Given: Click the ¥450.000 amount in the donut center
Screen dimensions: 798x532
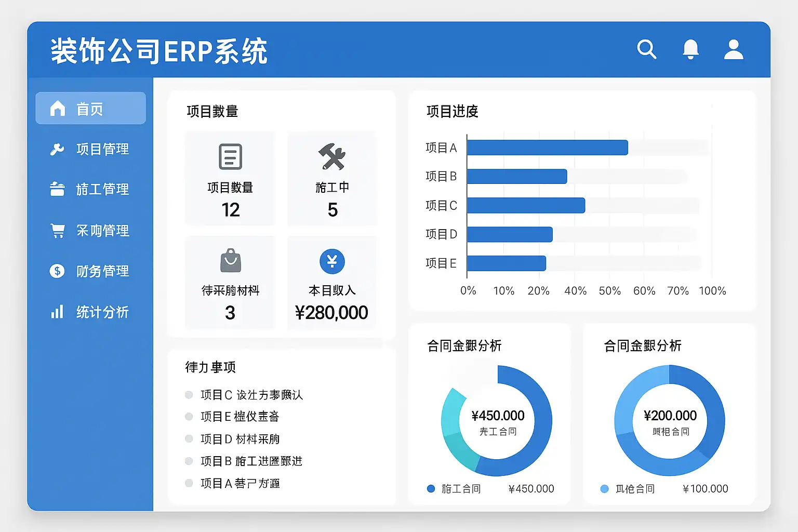Looking at the screenshot, I should 498,416.
